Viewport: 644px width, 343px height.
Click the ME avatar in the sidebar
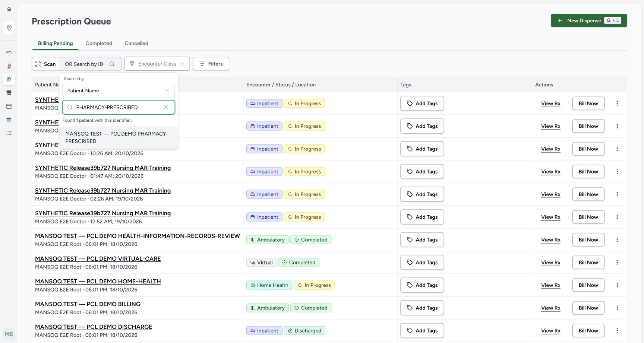coord(9,334)
